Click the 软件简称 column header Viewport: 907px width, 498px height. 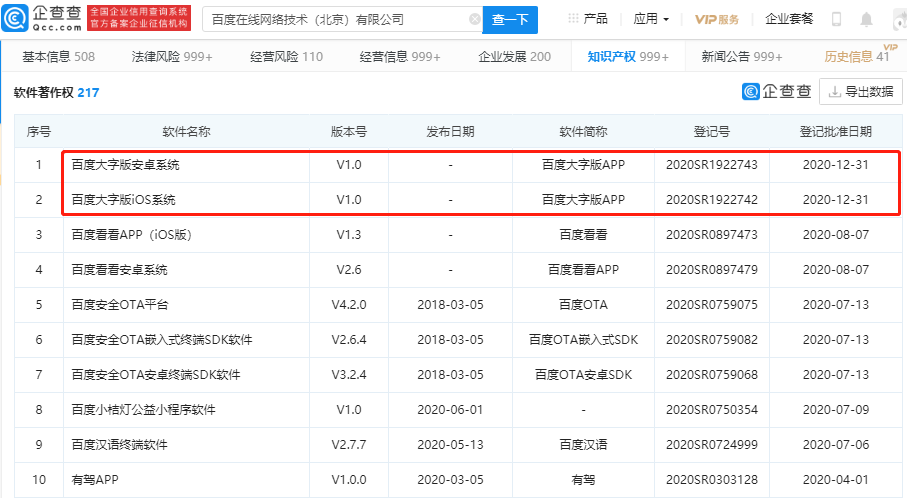tap(583, 132)
